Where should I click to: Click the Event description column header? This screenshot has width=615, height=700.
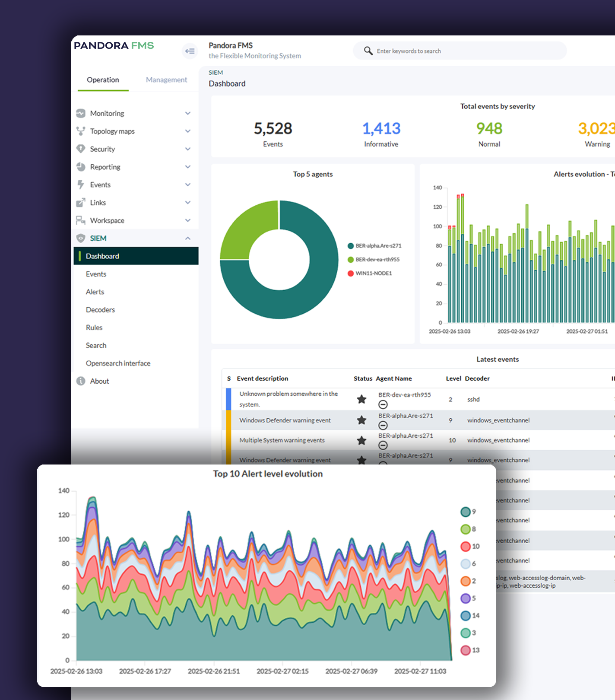tap(263, 379)
